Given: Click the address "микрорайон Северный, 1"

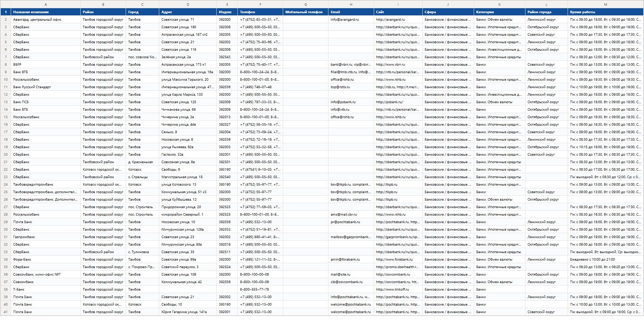Looking at the screenshot, I should pos(188,215).
